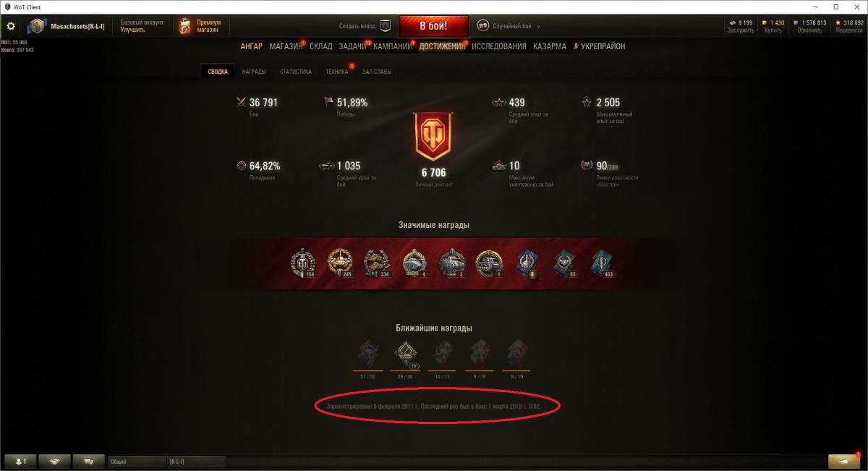Open the [K-L-I] clan chat channel

click(196, 461)
